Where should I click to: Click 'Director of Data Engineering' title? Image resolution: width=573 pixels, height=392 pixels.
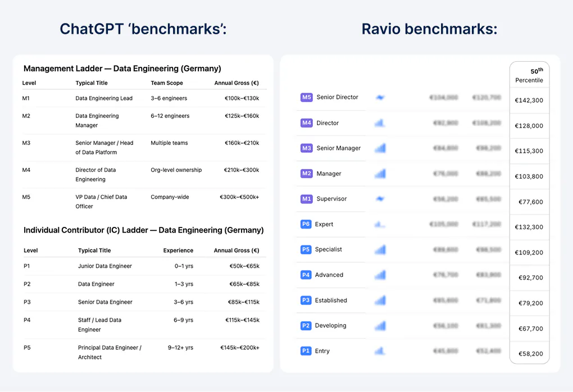click(95, 175)
